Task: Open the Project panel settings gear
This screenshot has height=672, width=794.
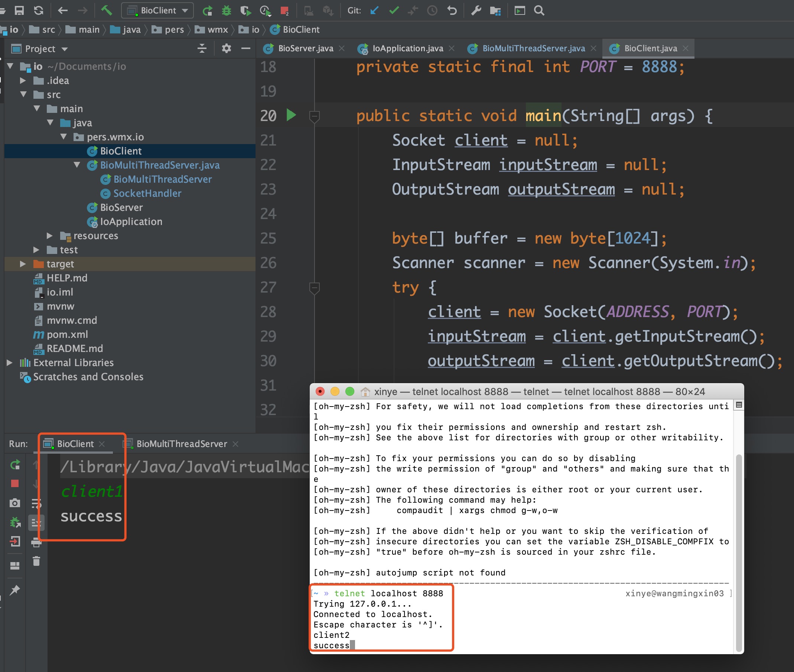Action: pos(226,49)
